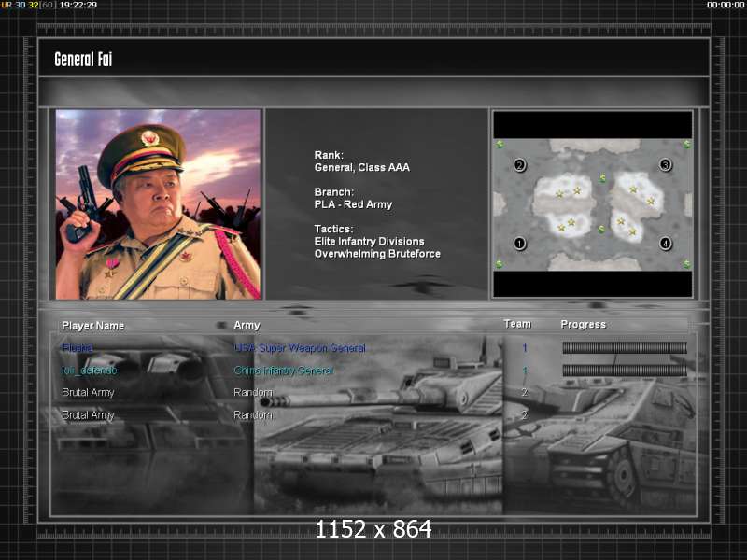The height and width of the screenshot is (560, 747).
Task: Click the 'Elite Infantry Divisions' text
Action: (x=369, y=242)
